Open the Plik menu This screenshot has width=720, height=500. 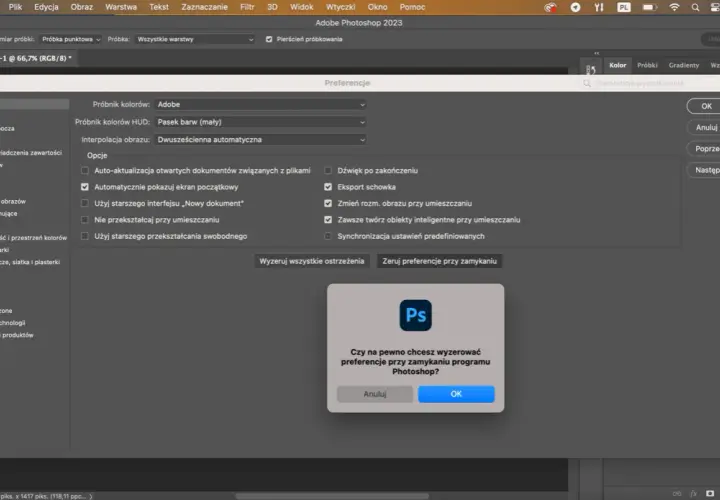15,7
